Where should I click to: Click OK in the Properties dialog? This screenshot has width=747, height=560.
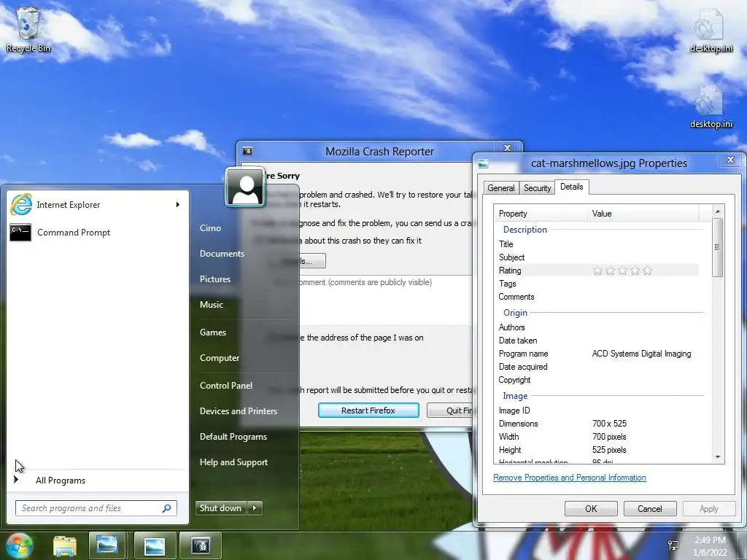[x=591, y=508]
